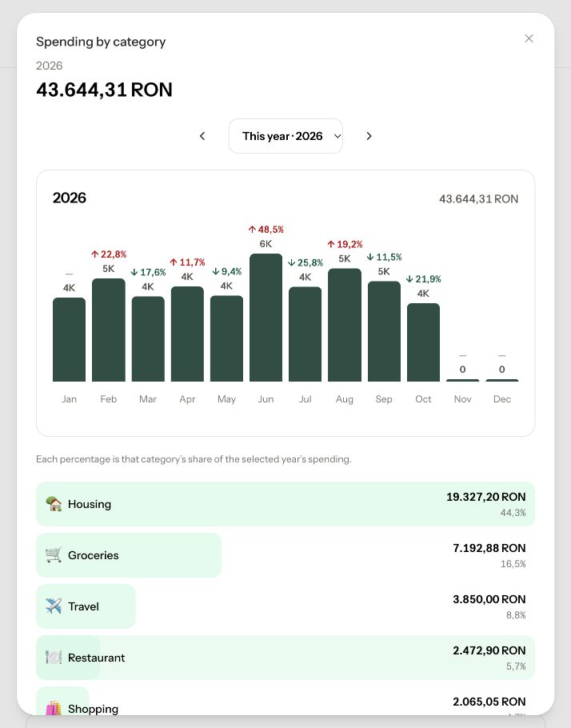Viewport: 571px width, 728px height.
Task: Click the 8,8% Travel share
Action: click(x=516, y=615)
